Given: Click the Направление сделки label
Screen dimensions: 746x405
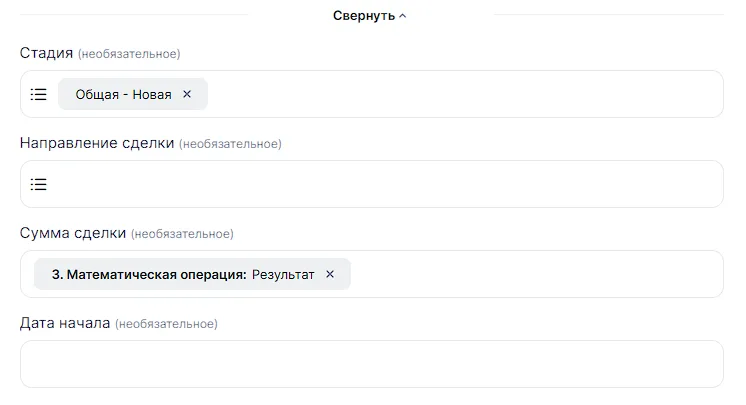Looking at the screenshot, I should 97,143.
